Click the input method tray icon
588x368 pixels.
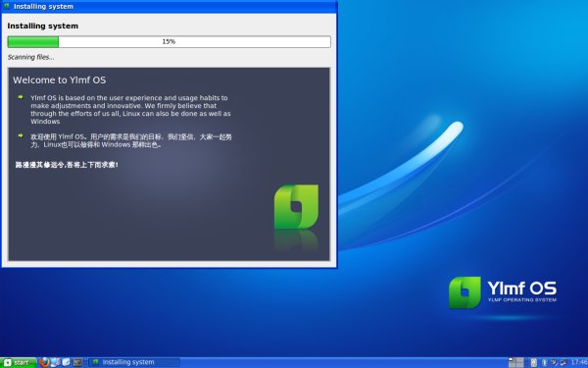[555, 362]
